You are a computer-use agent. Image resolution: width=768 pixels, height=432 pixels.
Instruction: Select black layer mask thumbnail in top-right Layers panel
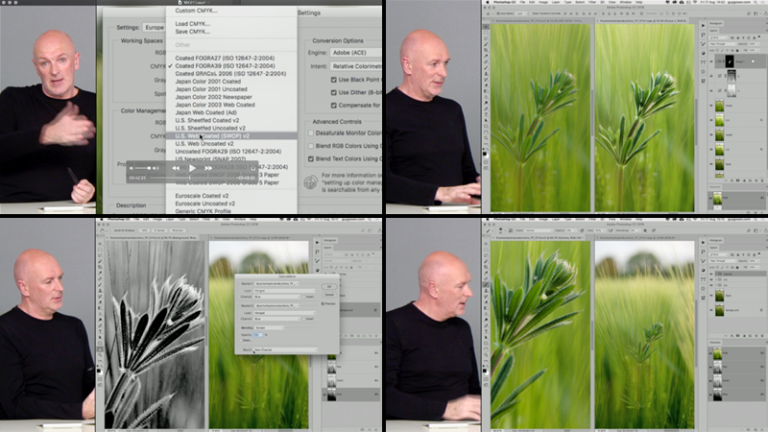729,61
